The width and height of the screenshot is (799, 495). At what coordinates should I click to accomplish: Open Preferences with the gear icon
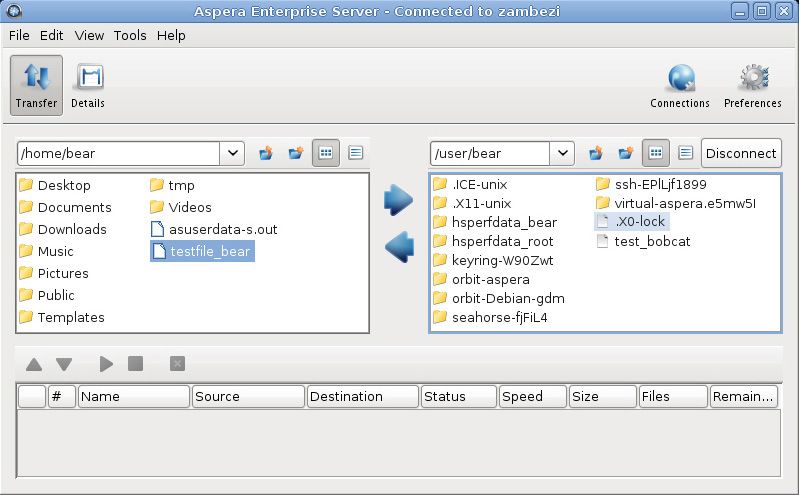[x=753, y=86]
